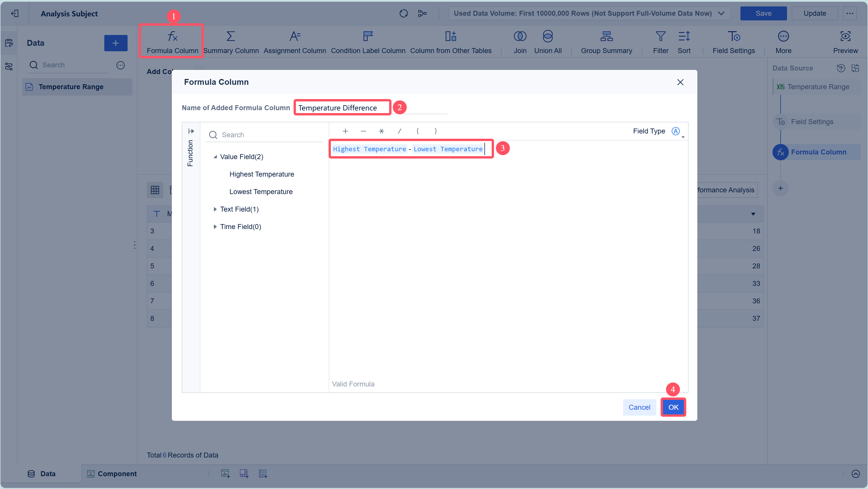Open the Join tool
The width and height of the screenshot is (868, 489).
(x=520, y=42)
